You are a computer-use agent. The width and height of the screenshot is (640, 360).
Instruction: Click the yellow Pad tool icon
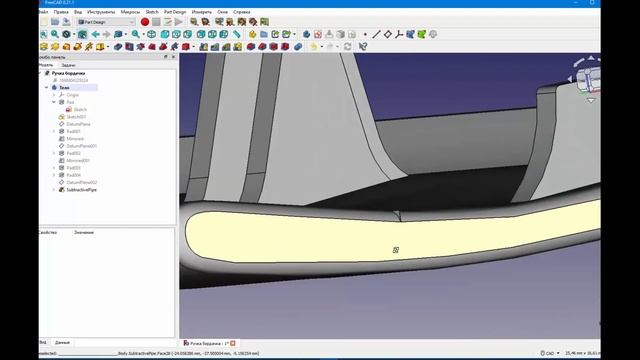pyautogui.click(x=44, y=47)
